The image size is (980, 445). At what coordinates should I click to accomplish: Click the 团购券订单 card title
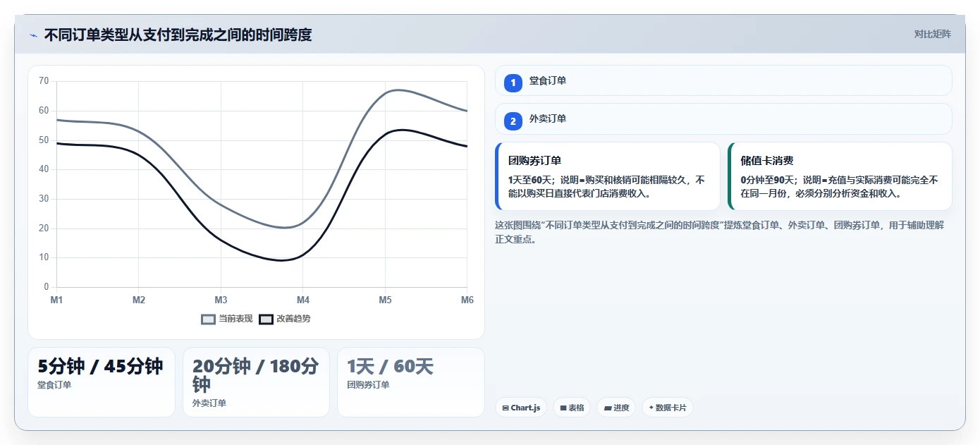[x=534, y=161]
